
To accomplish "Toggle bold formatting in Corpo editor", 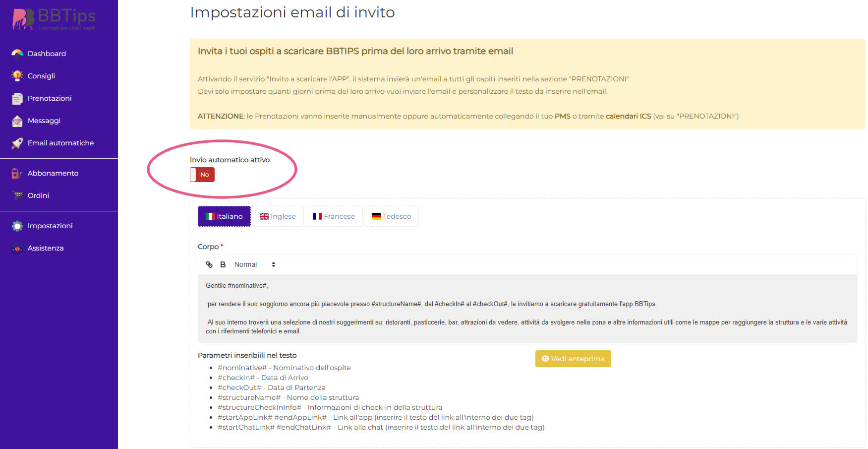I will click(x=223, y=264).
